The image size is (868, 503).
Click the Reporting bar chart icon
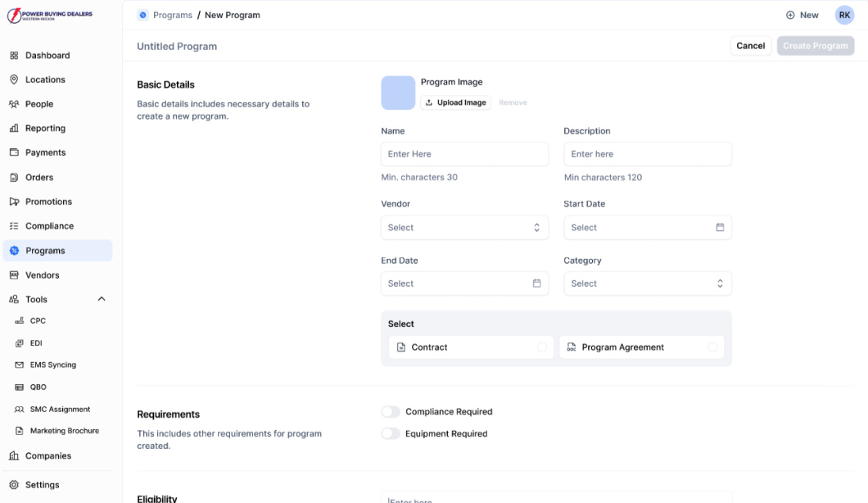coord(14,129)
